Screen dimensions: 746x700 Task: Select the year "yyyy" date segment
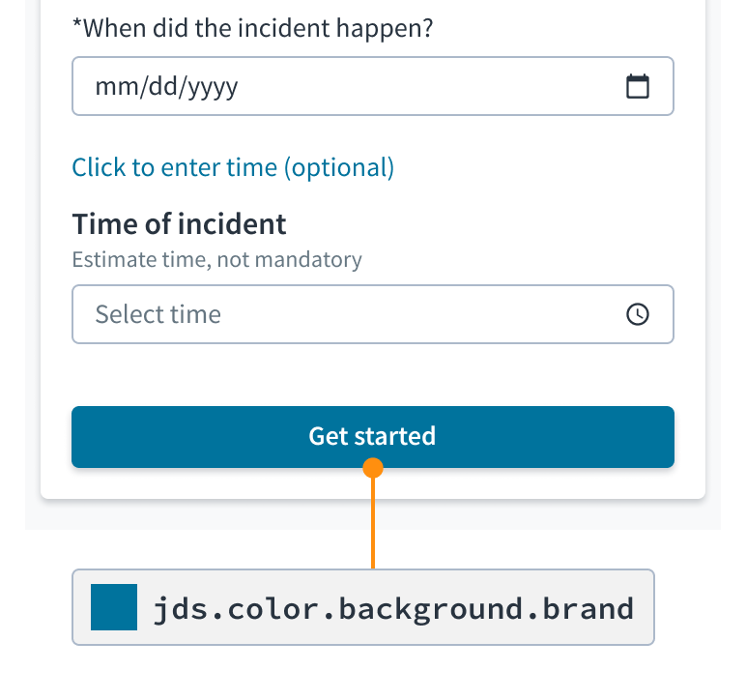(x=213, y=87)
